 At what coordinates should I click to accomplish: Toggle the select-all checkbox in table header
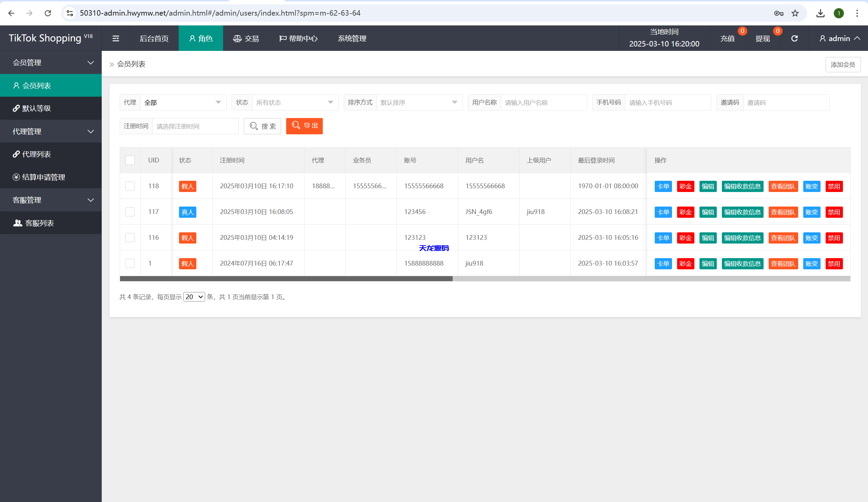pyautogui.click(x=130, y=160)
